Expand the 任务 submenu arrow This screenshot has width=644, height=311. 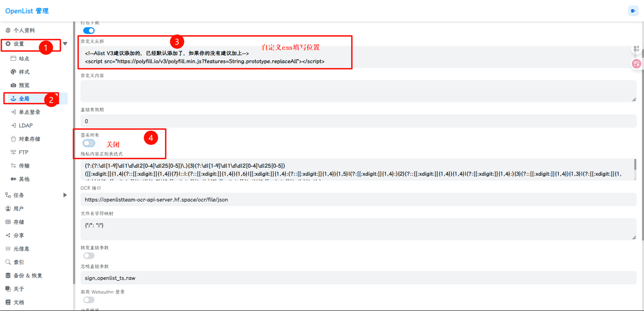[x=65, y=195]
